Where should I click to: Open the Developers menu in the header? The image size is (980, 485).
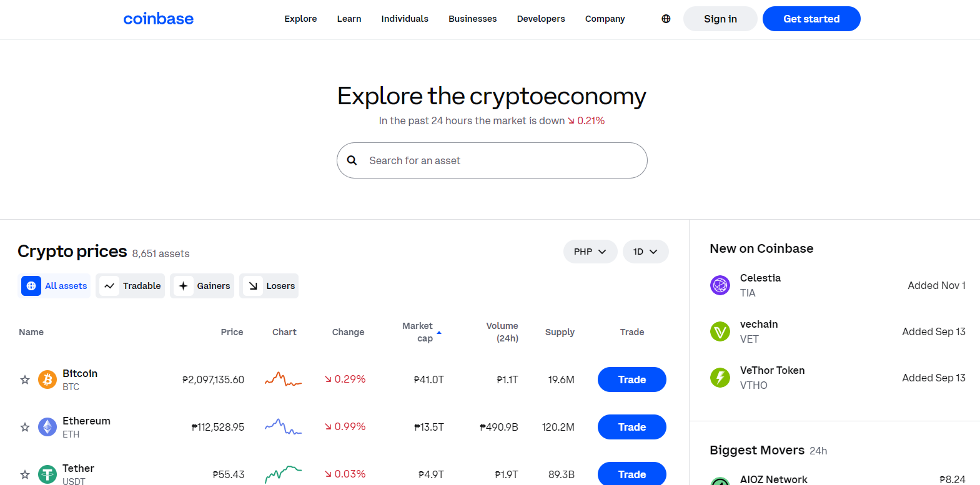[x=540, y=19]
